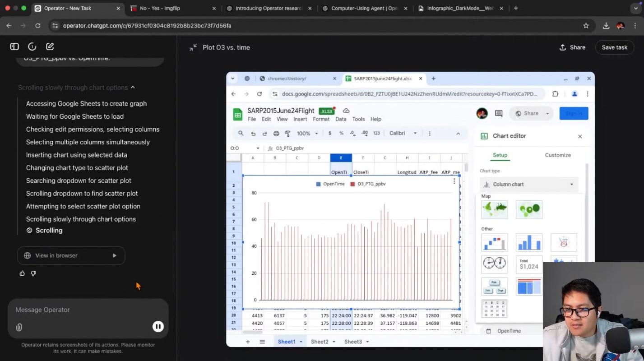Screen dimensions: 644x361
Task: Choose the Scorecard $1,024 chart thumbnail
Action: (529, 264)
